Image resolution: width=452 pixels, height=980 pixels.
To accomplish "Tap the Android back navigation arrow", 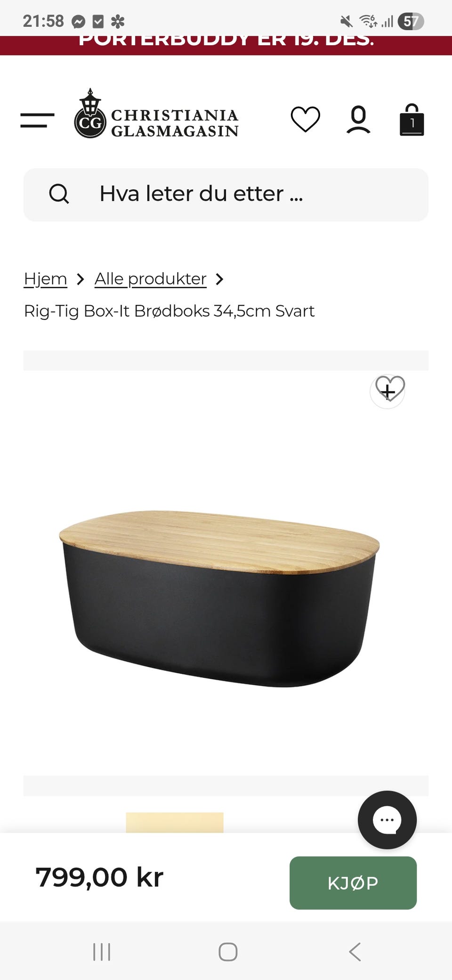I will click(355, 952).
